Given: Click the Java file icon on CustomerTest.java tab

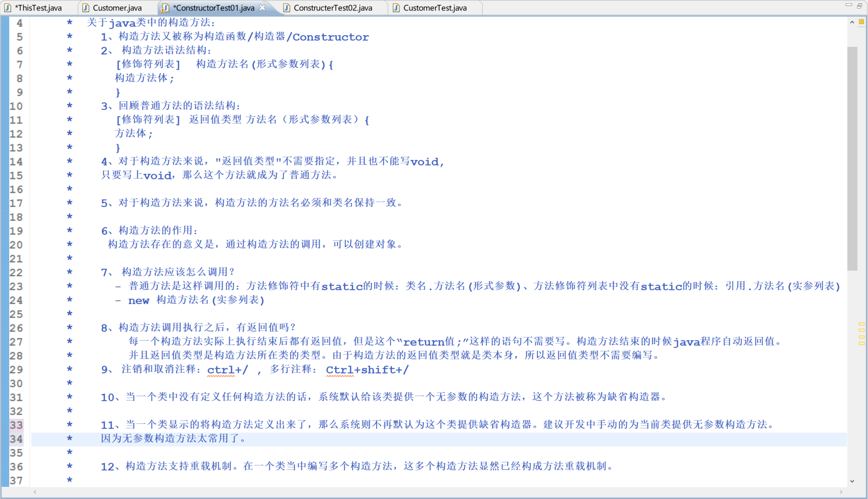Looking at the screenshot, I should point(396,8).
